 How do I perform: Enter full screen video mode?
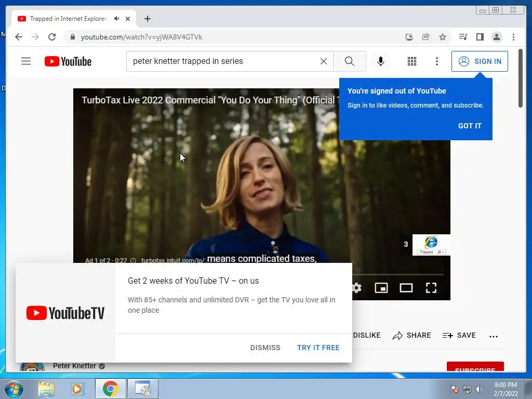tap(431, 288)
